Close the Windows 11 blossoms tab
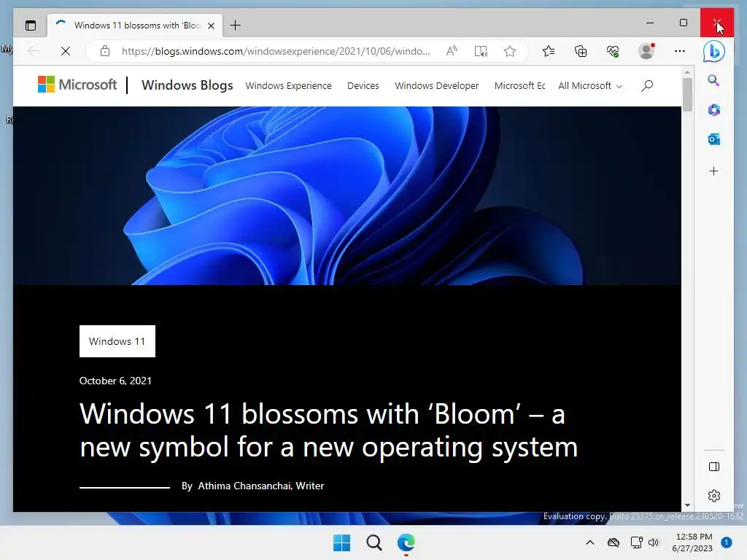The image size is (747, 560). [x=211, y=26]
